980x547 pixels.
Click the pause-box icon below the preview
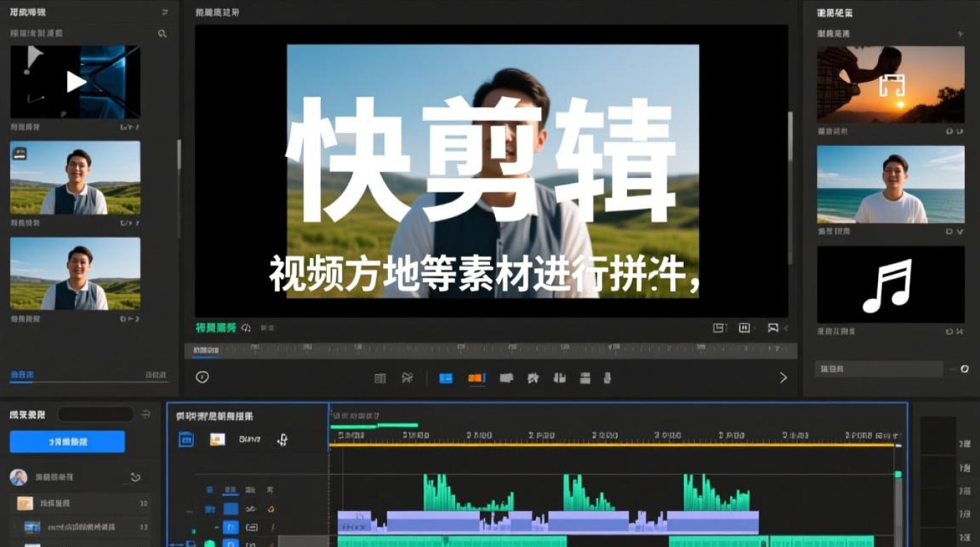[x=744, y=328]
